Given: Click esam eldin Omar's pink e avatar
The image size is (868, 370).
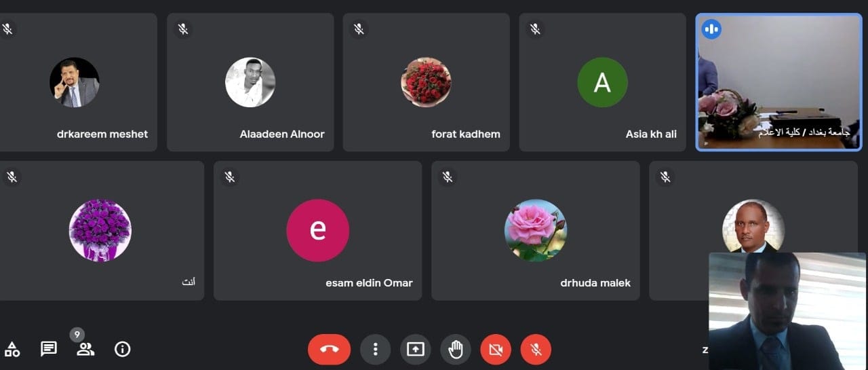Looking at the screenshot, I should 318,230.
